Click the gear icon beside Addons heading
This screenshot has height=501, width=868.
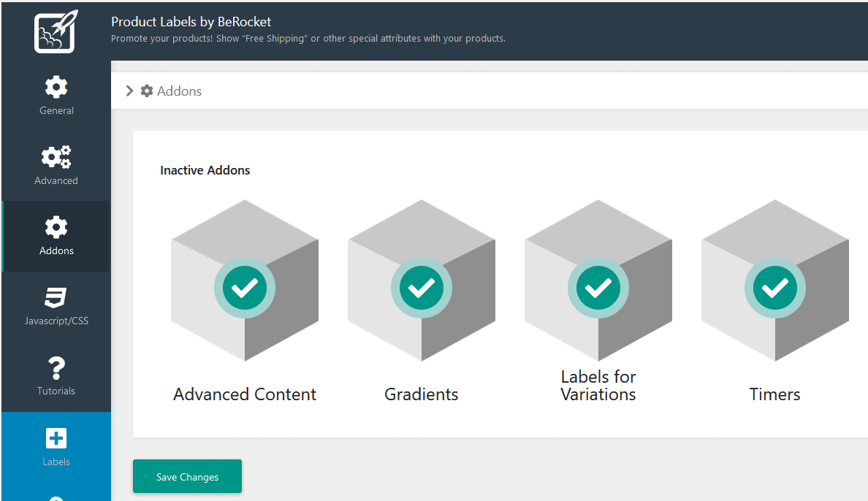pyautogui.click(x=147, y=91)
